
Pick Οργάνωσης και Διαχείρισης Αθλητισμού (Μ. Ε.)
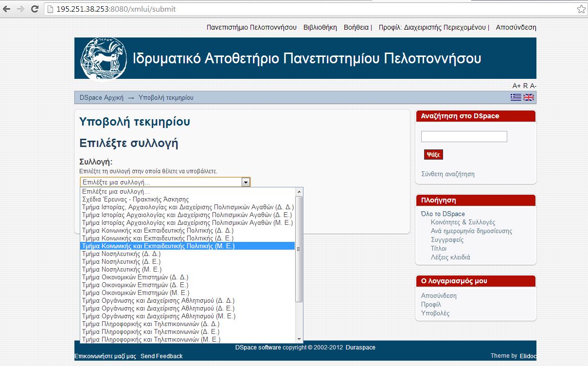coord(188,316)
